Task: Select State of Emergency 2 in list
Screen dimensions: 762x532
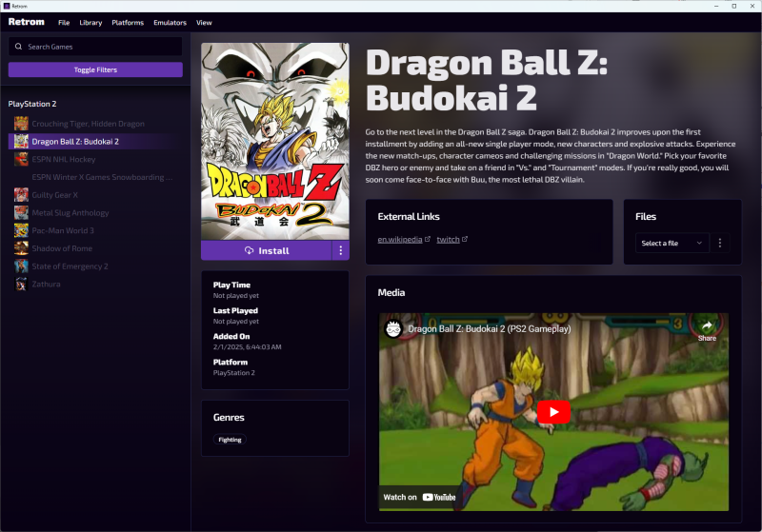Action: click(95, 266)
